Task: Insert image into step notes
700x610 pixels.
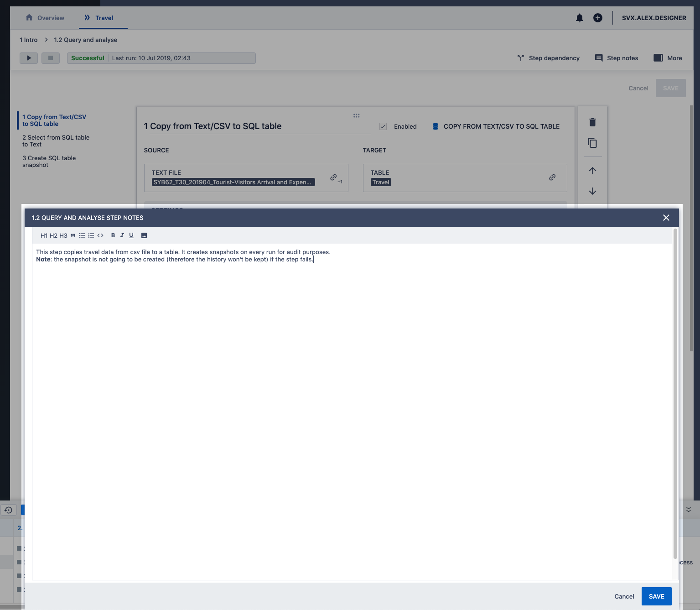Action: [x=144, y=235]
